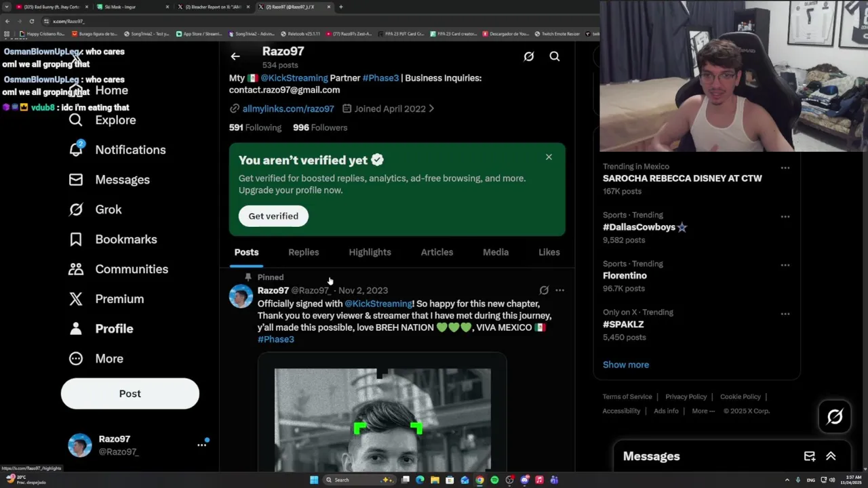Image resolution: width=868 pixels, height=488 pixels.
Task: Click pinned post author avatar
Action: click(x=241, y=296)
